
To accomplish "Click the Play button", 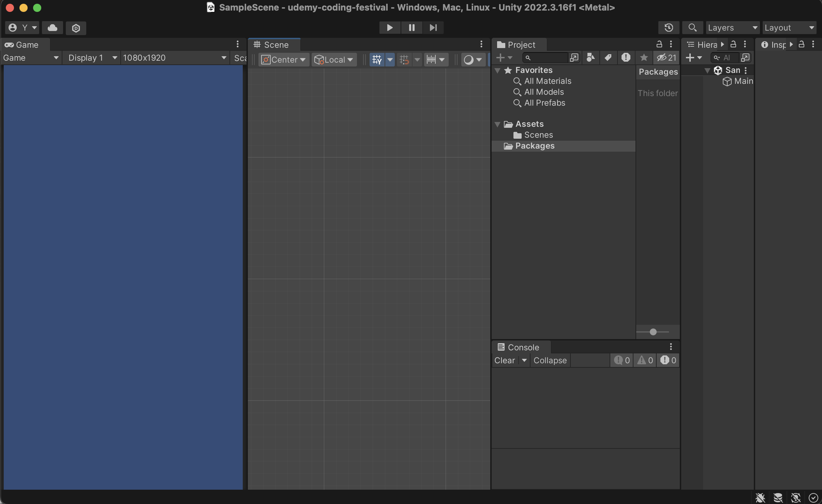I will click(389, 28).
